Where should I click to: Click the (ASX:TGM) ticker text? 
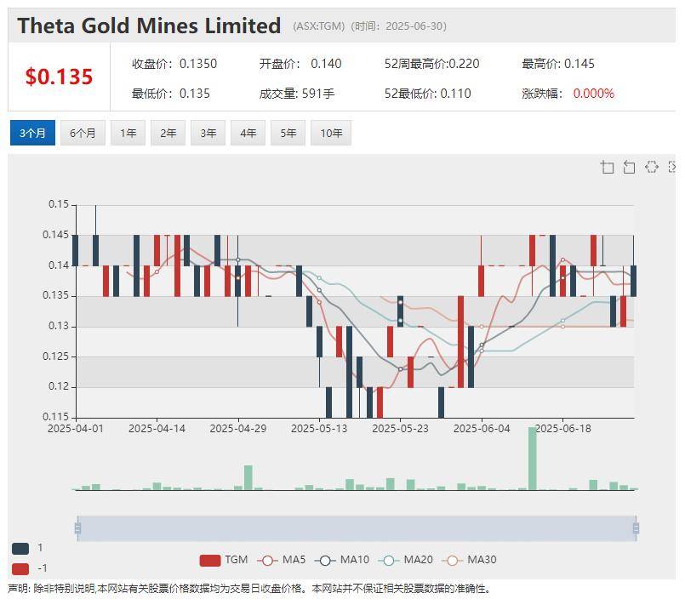click(319, 26)
